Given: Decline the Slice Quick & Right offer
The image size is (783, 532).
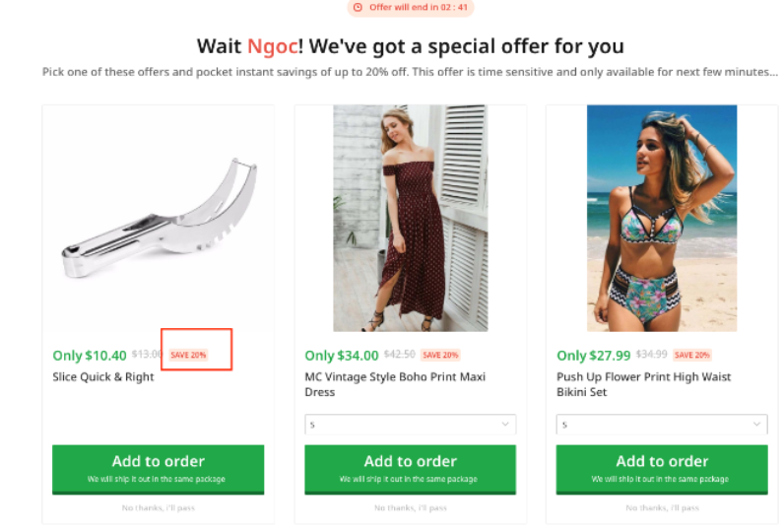Looking at the screenshot, I should pos(159,508).
